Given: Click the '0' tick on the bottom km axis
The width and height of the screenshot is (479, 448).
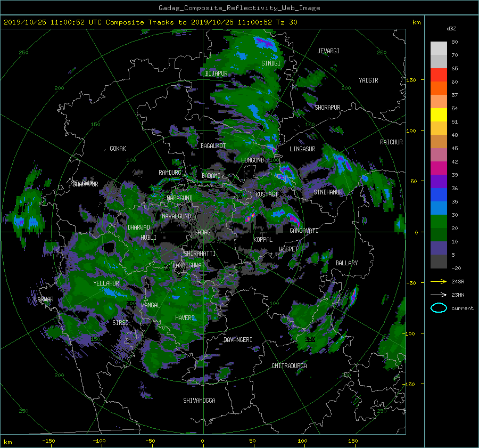Looking at the screenshot, I should pyautogui.click(x=202, y=441).
